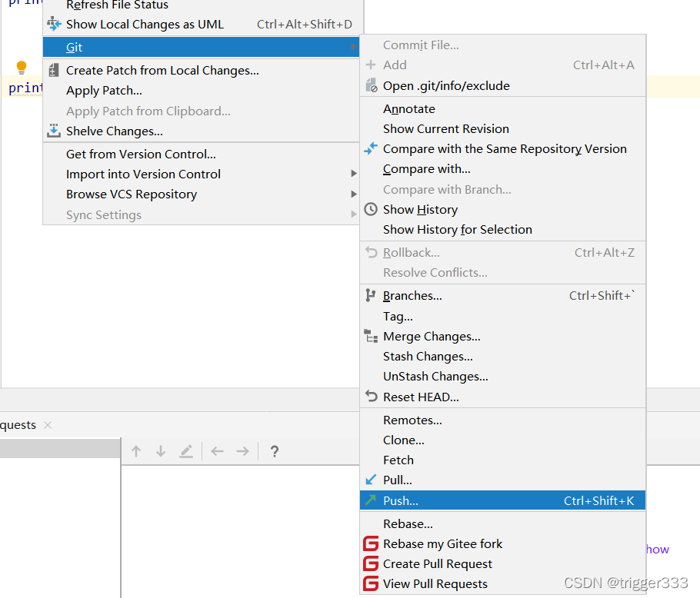Choose Reset HEAD...
Screen dimensions: 700x598
pyautogui.click(x=502, y=397)
